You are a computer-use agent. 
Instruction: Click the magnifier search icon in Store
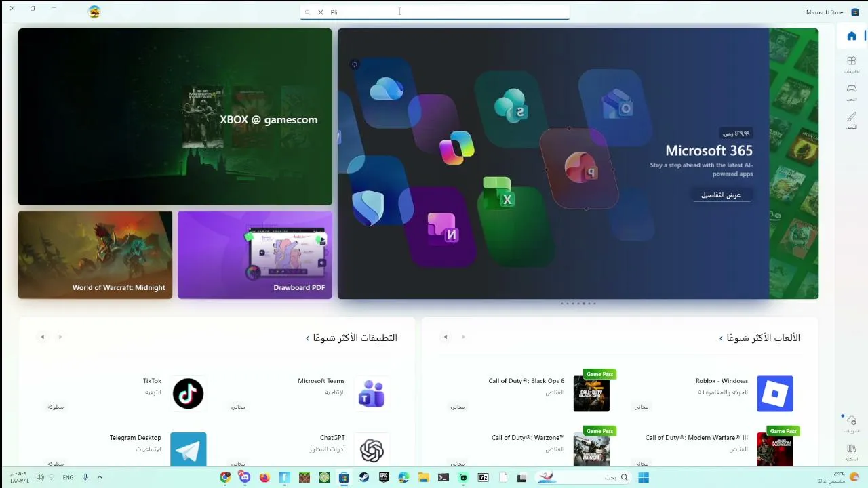307,12
